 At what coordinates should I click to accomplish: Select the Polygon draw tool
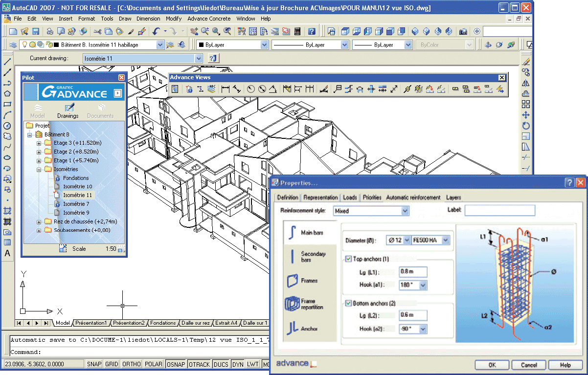pyautogui.click(x=7, y=94)
